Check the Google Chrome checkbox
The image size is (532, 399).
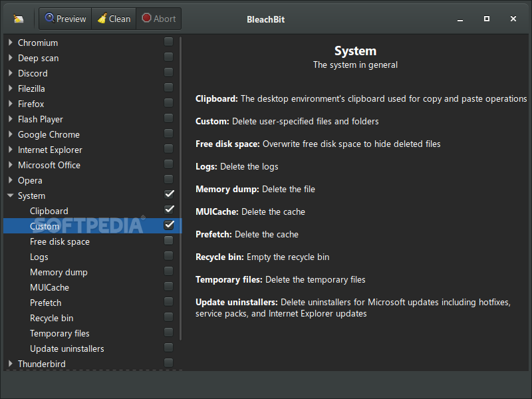point(169,134)
